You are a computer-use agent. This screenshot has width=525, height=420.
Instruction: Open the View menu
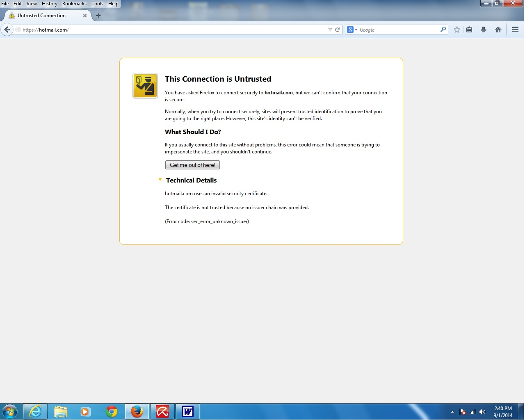(x=32, y=4)
